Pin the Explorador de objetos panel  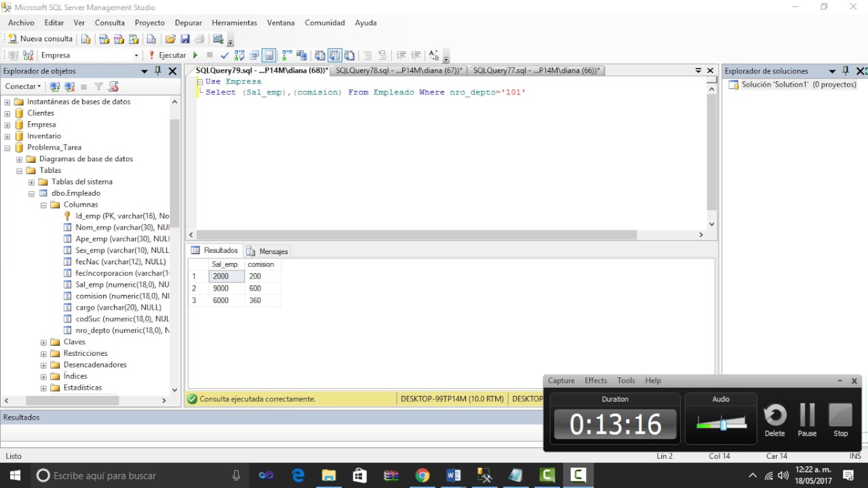(x=158, y=70)
